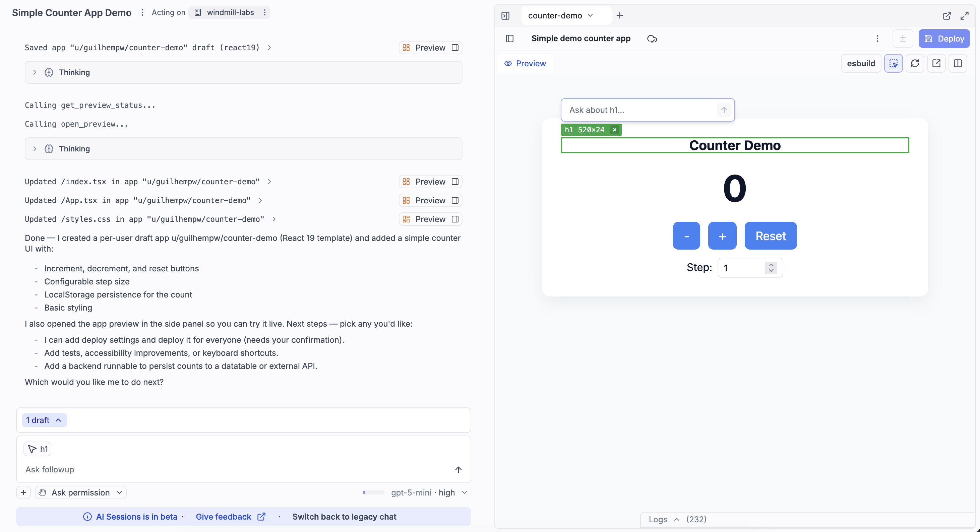Deploy the counter app
The height and width of the screenshot is (532, 980).
[944, 39]
